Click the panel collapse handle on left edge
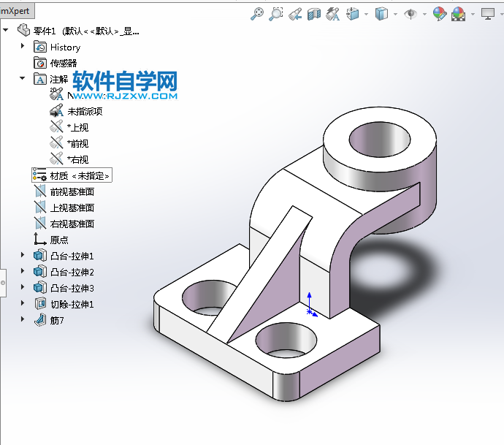 point(3,283)
